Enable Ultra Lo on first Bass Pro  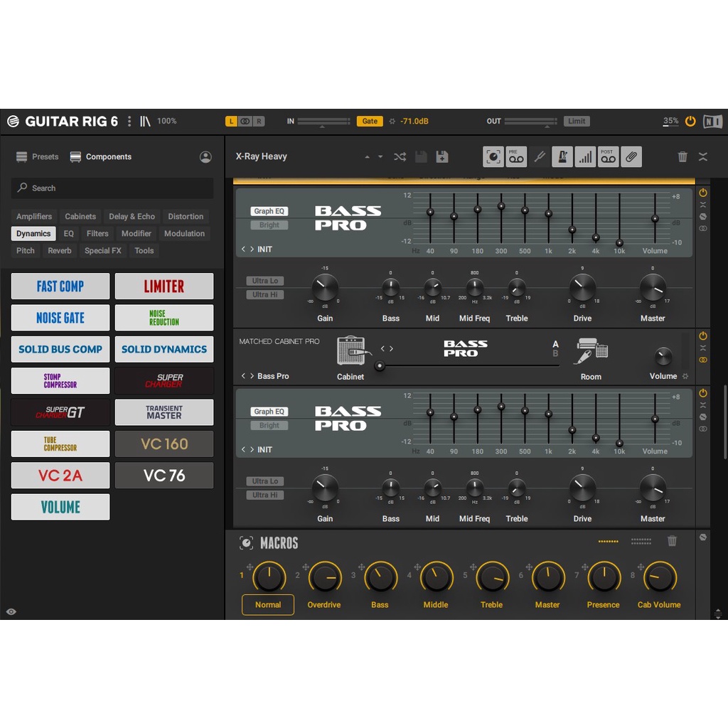click(265, 281)
